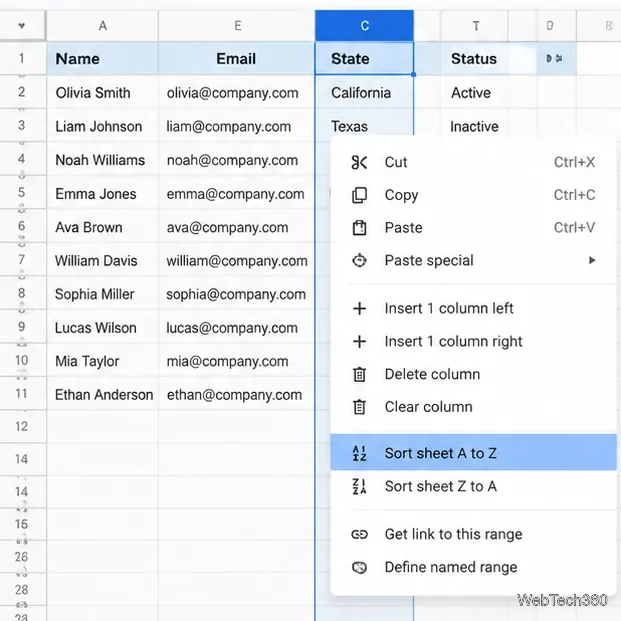The height and width of the screenshot is (621, 621).
Task: Click the emma@company.com cell
Action: coord(237,194)
